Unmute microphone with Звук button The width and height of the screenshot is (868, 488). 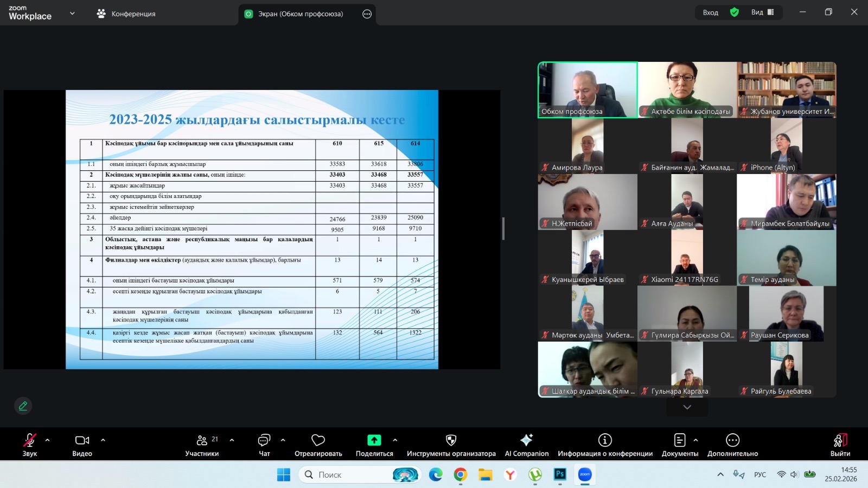(x=30, y=445)
